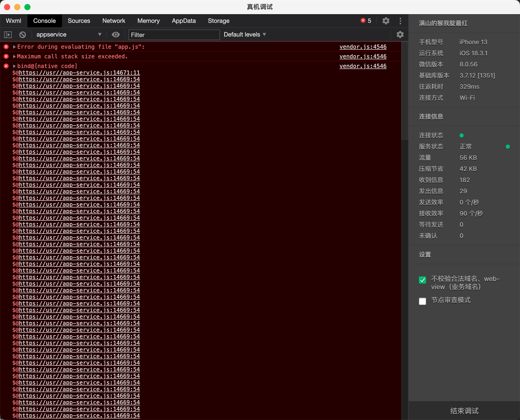Expand the "Error during evaluating file" message
Screen dimensions: 520x420
coord(14,47)
